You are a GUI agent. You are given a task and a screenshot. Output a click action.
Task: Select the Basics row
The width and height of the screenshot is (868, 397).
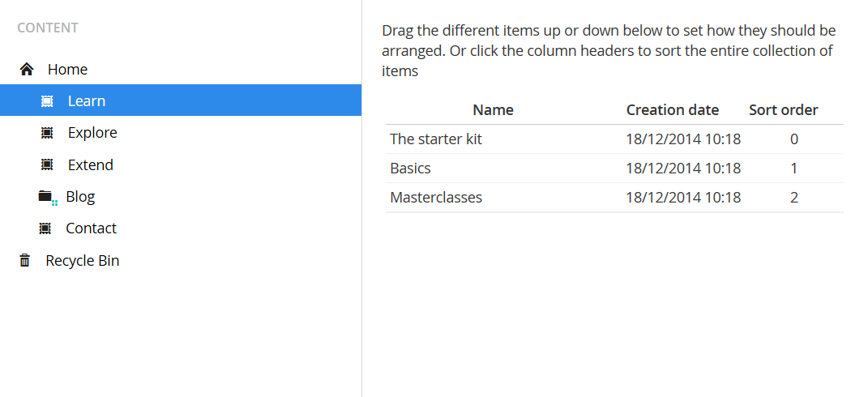click(410, 169)
